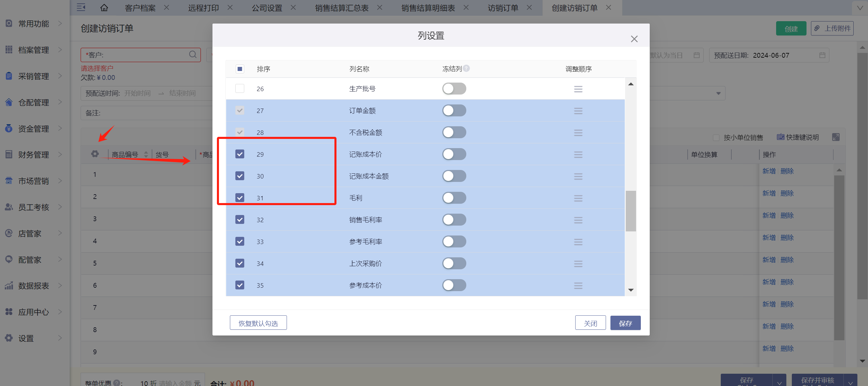
Task: Click the 资金管理 sidebar icon
Action: [x=9, y=128]
